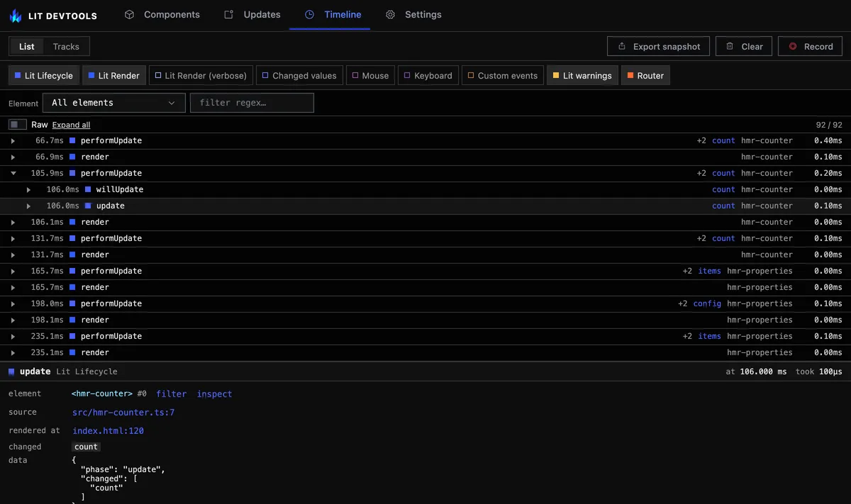Click the Lit DevTools flame logo

[16, 15]
